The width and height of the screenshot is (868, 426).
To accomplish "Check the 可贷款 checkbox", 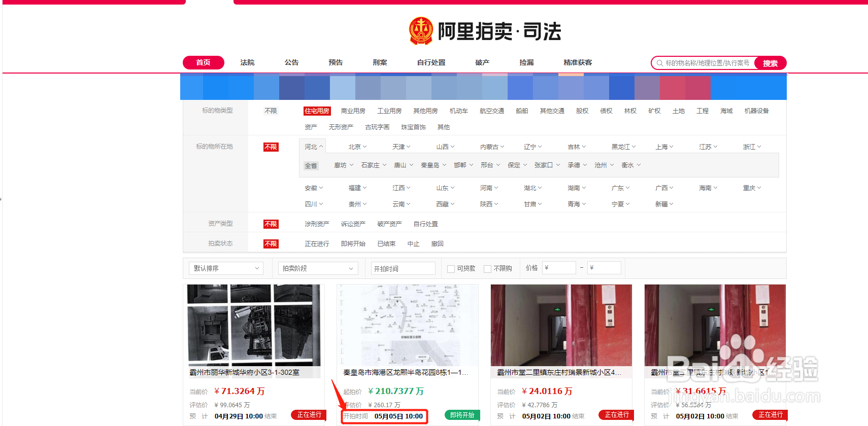I will pos(451,269).
